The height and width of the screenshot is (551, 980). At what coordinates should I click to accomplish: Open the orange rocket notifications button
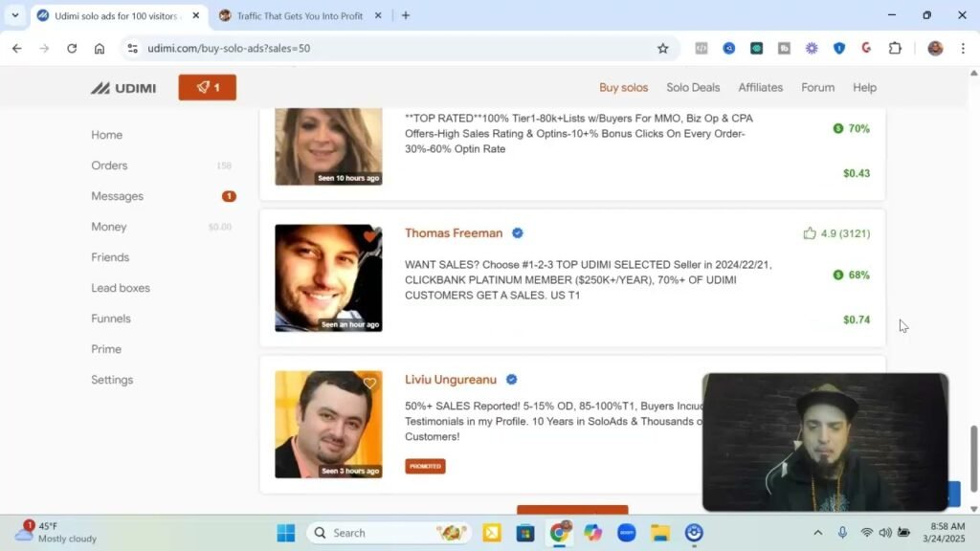(x=208, y=87)
